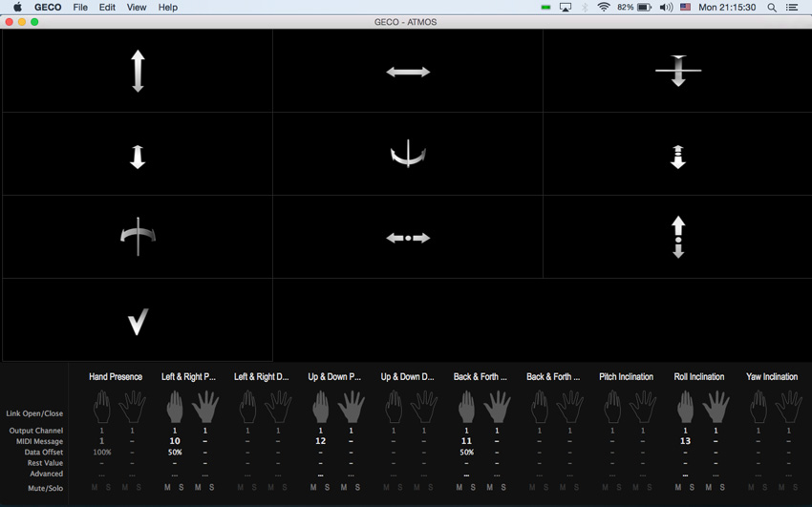The height and width of the screenshot is (507, 812).
Task: Select the curved arrow over vertical axis gesture
Action: tap(138, 237)
